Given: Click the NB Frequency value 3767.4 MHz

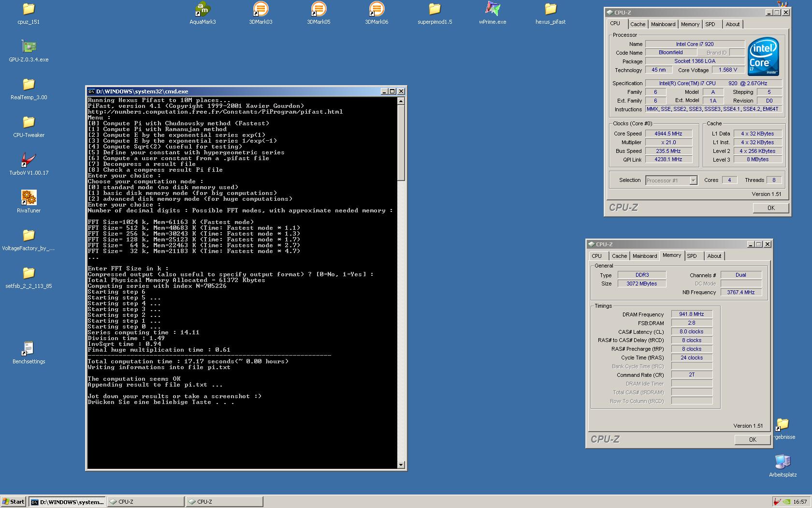Looking at the screenshot, I should click(x=740, y=292).
